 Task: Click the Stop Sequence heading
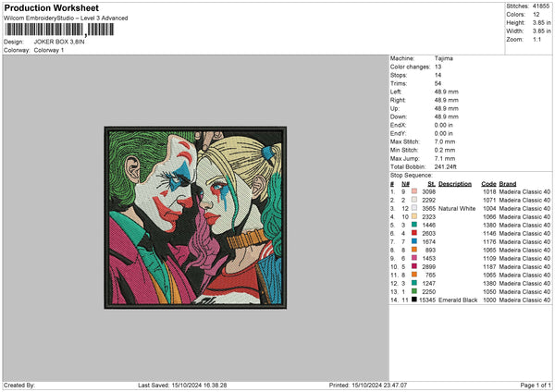[x=412, y=176]
